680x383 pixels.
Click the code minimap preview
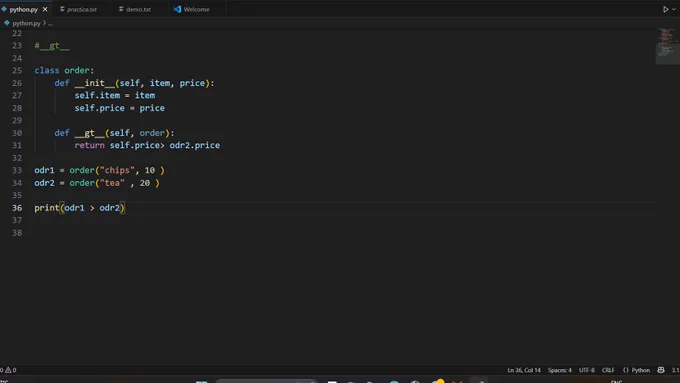[x=668, y=46]
